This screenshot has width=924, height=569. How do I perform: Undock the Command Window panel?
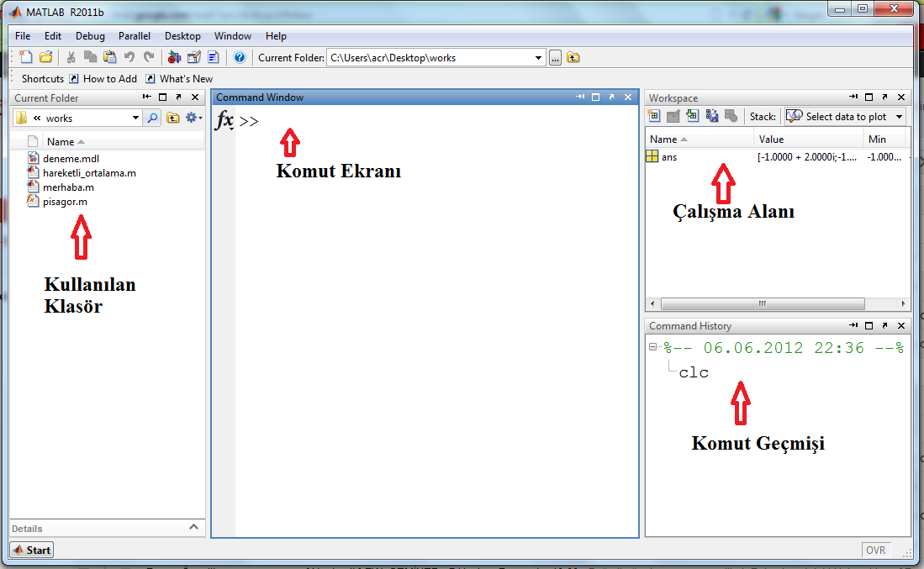click(x=612, y=97)
